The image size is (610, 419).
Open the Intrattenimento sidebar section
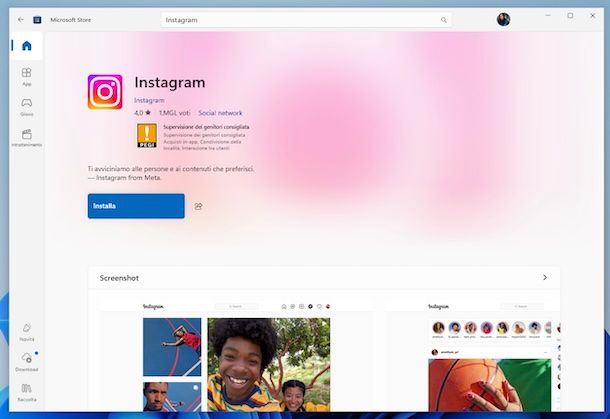click(26, 138)
